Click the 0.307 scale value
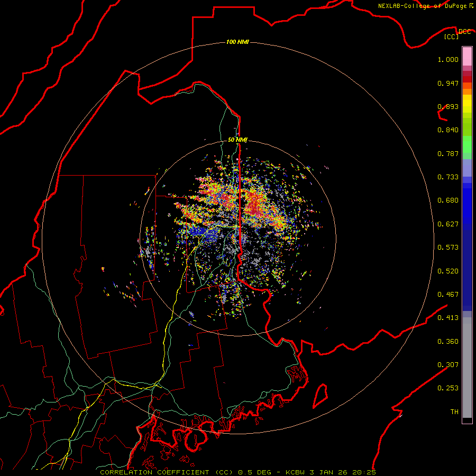This screenshot has height=476, width=476. (448, 365)
